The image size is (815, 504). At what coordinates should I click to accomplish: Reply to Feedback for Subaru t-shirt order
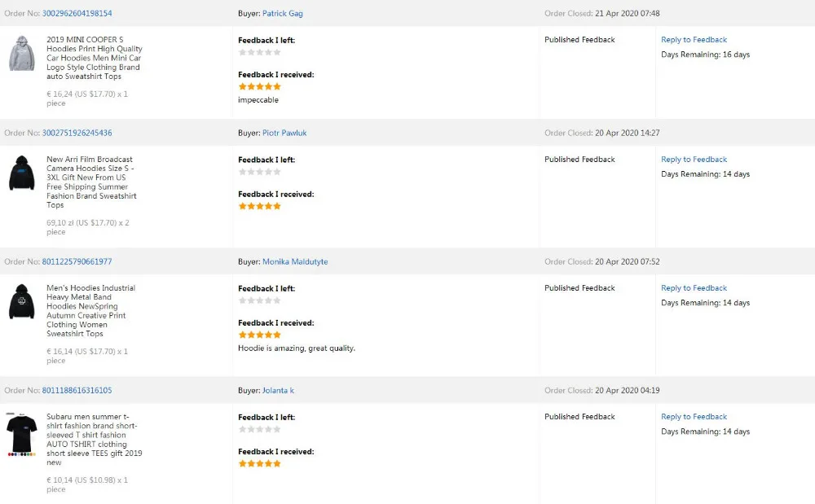694,417
